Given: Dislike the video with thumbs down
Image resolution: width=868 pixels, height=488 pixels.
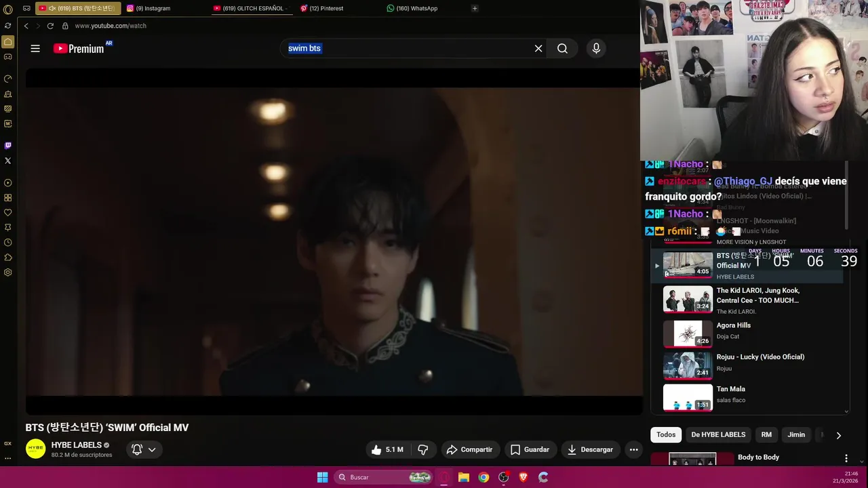Looking at the screenshot, I should [x=422, y=449].
